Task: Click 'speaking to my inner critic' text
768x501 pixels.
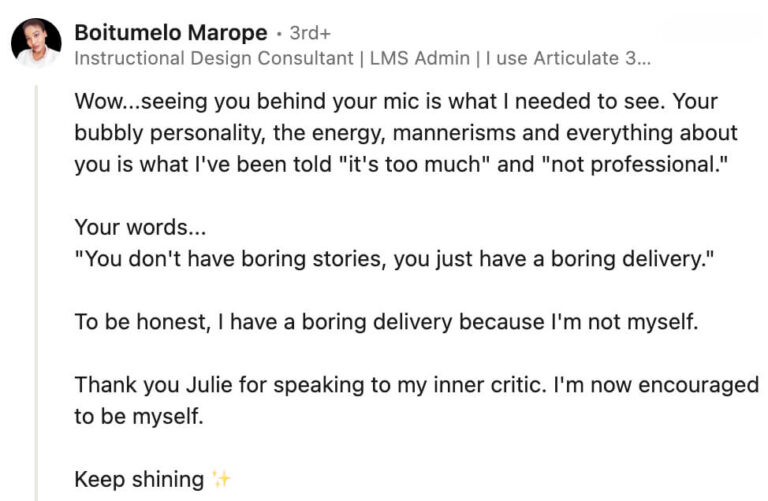Action: point(409,385)
